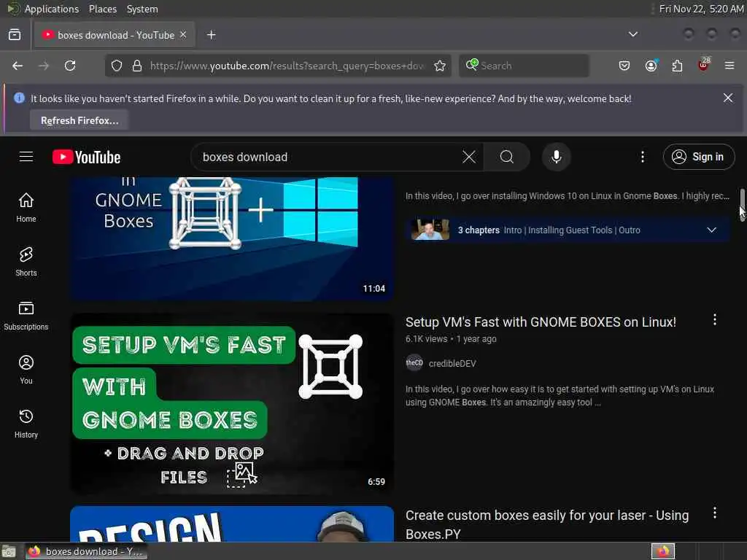Open Shorts in YouTube sidebar
The height and width of the screenshot is (560, 747).
click(26, 262)
